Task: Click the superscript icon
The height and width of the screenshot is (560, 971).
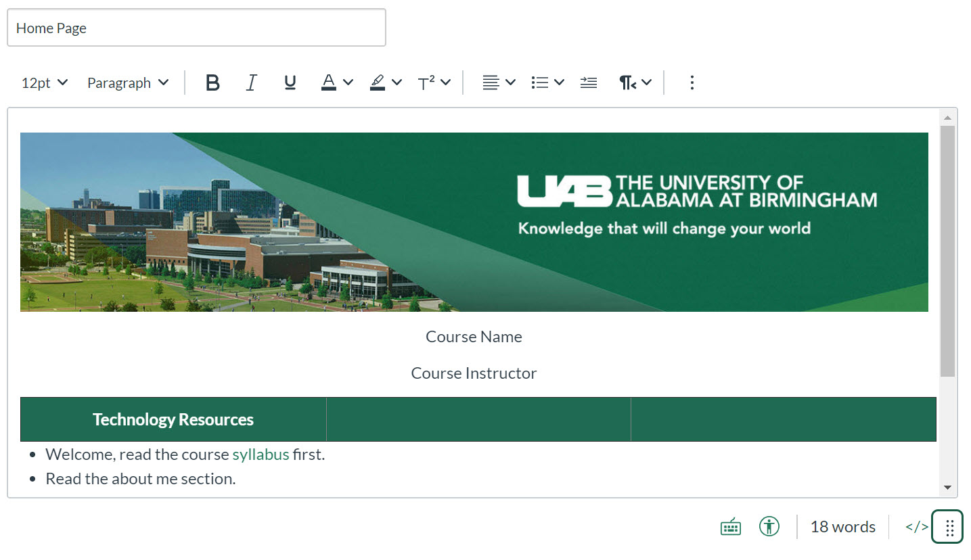Action: [x=426, y=83]
